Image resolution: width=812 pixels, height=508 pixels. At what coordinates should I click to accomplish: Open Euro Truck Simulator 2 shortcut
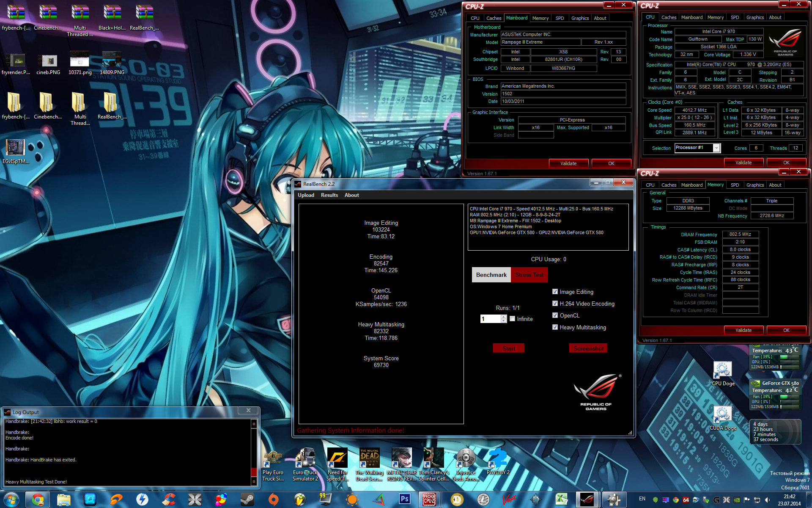click(305, 464)
